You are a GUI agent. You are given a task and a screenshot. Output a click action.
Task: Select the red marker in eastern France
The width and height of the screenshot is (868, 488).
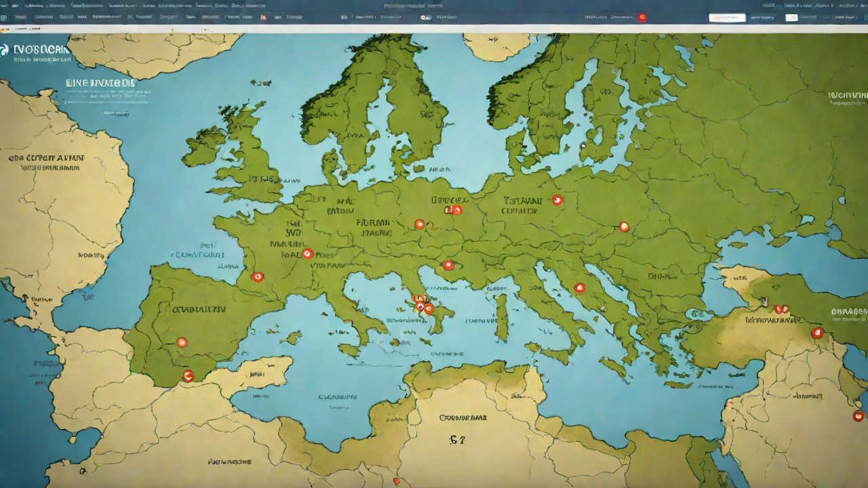pyautogui.click(x=307, y=254)
